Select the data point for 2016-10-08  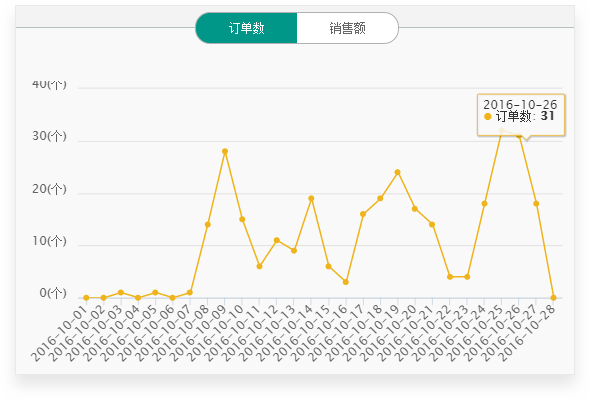[208, 224]
